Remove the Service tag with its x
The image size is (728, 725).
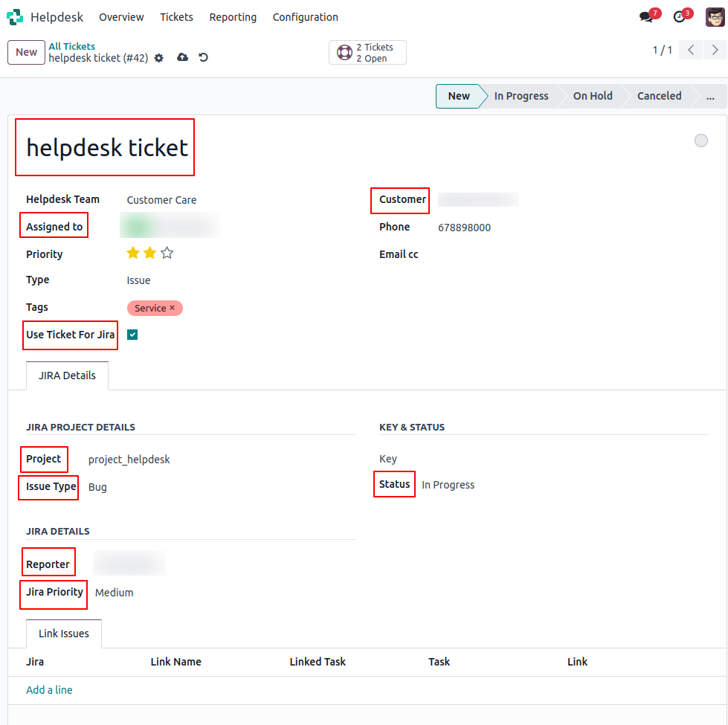coord(173,308)
